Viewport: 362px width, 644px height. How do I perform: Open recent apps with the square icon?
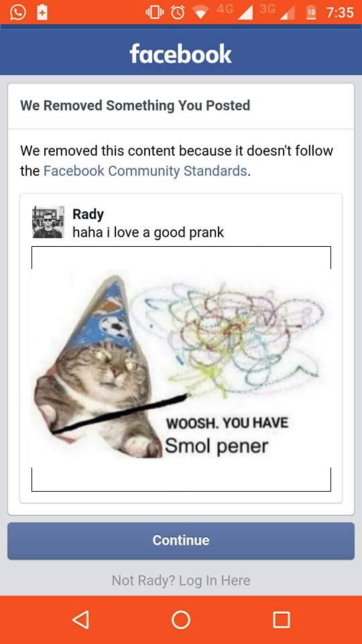pos(282,619)
